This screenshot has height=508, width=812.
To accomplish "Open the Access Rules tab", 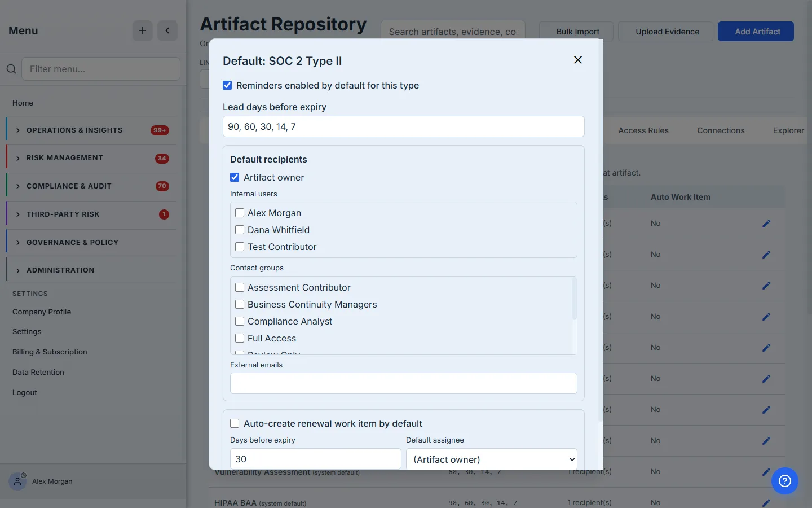I will coord(643,130).
